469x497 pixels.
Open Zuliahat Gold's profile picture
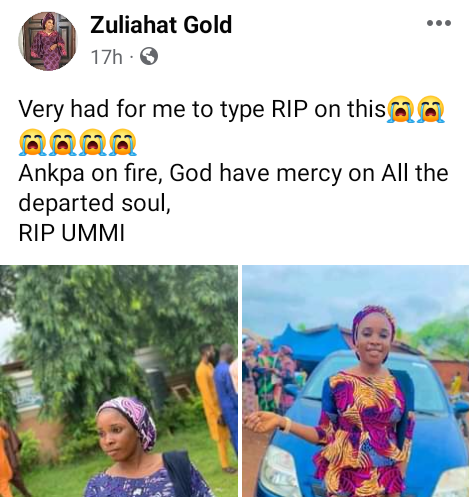pos(47,41)
